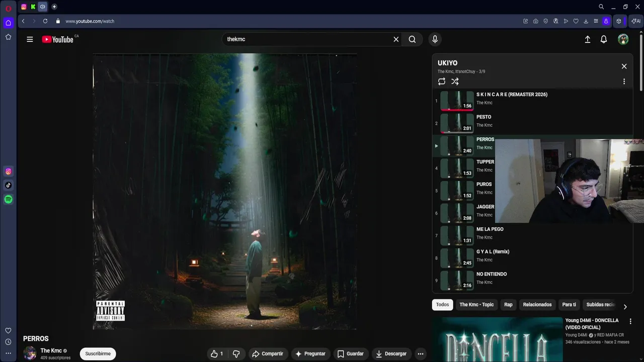Screen dimensions: 644x362
Task: Open the Opera easy setup sliders icon
Action: 596,21
